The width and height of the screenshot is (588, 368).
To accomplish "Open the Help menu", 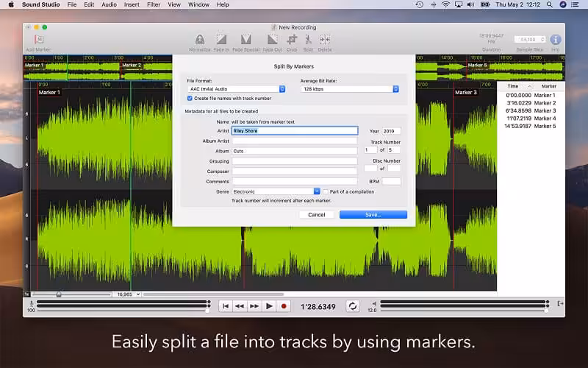I will pos(223,4).
